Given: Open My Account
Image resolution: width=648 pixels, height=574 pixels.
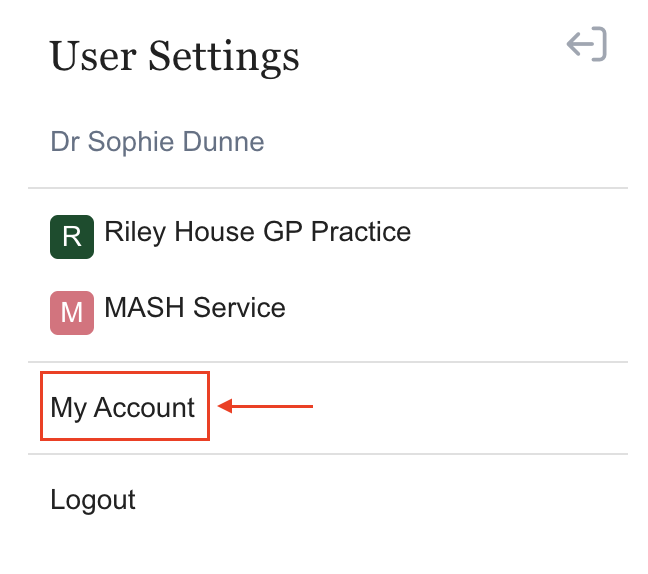Looking at the screenshot, I should [x=123, y=407].
